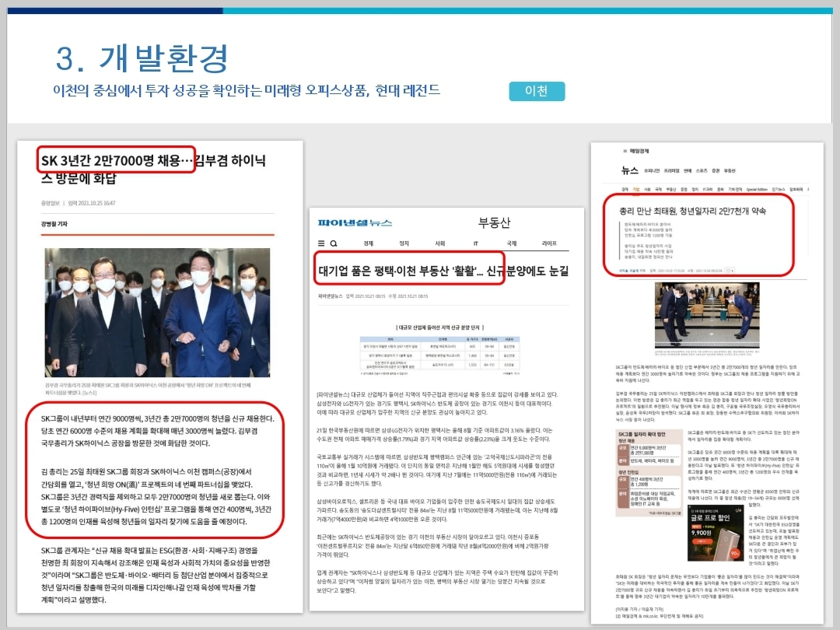Select the 라이프 menu in 파이낸셜뉴스 article
840x630 pixels.
pos(549,243)
